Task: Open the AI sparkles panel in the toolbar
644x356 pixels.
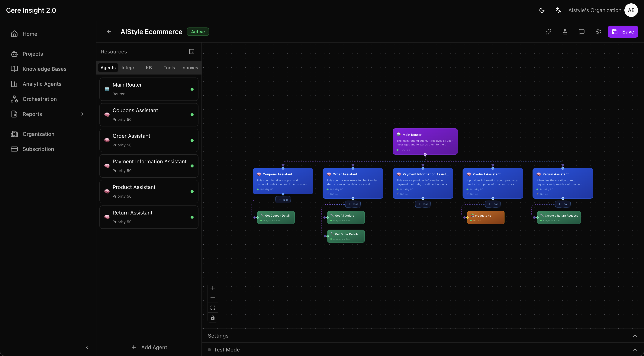Action: [x=549, y=31]
